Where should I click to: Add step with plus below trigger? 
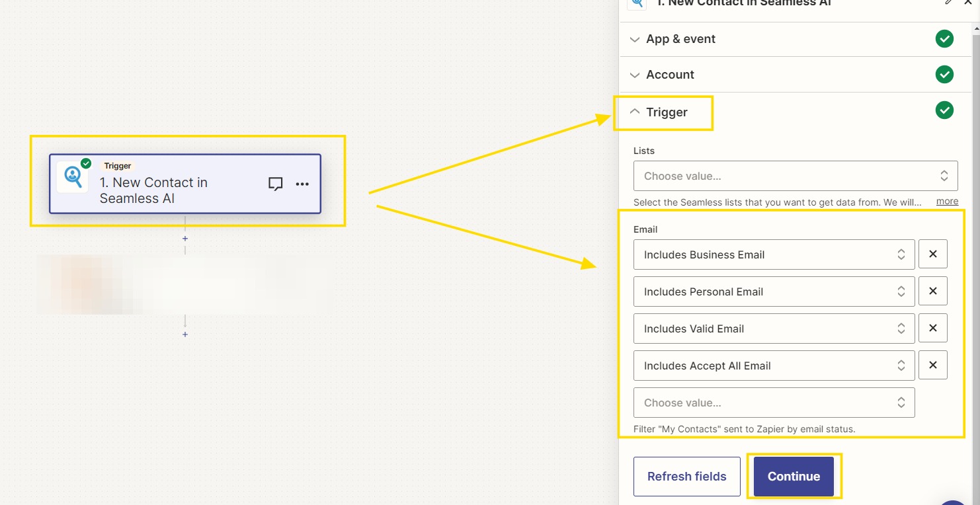tap(185, 239)
